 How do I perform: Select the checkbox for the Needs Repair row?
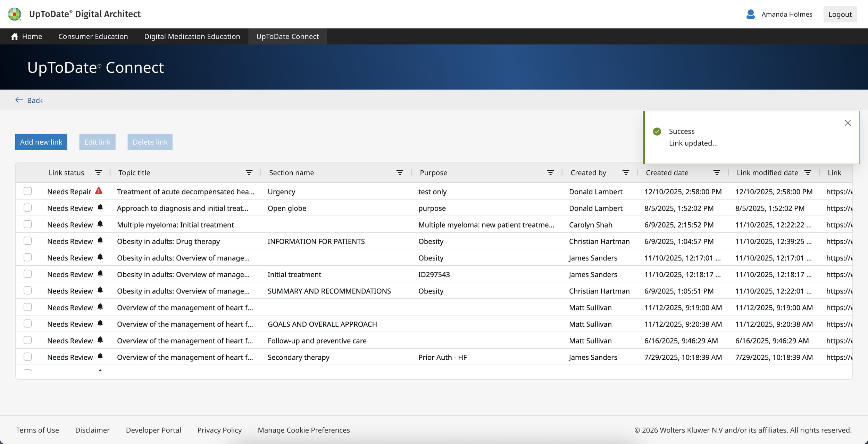pyautogui.click(x=28, y=191)
